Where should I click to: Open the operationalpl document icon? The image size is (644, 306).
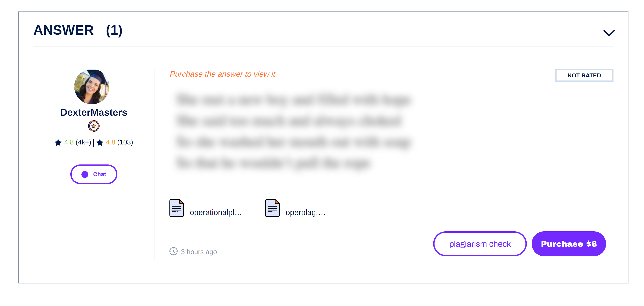176,208
